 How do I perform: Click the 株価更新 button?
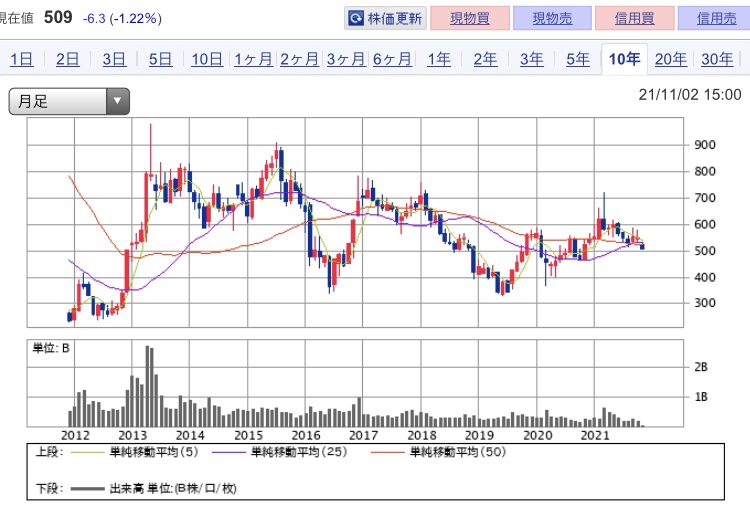385,19
